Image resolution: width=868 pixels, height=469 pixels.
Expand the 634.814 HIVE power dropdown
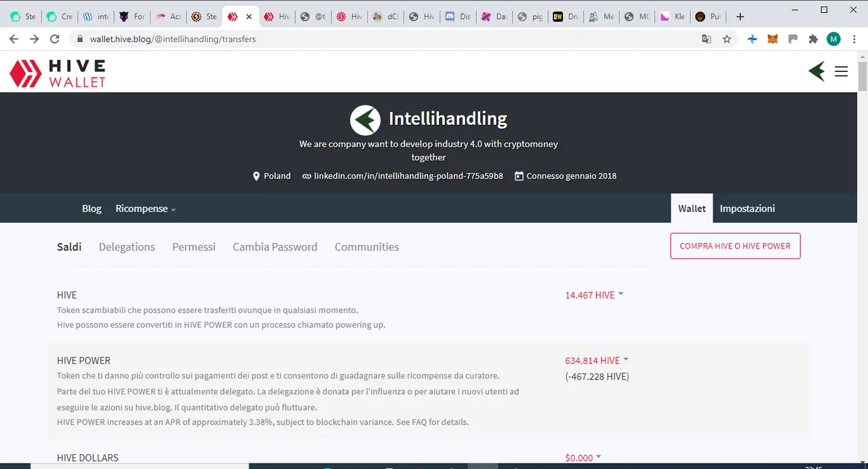[x=597, y=360]
